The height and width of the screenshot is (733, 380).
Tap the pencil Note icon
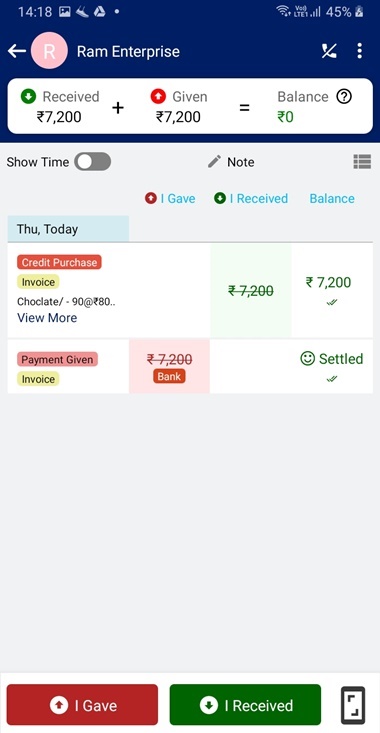pyautogui.click(x=214, y=162)
